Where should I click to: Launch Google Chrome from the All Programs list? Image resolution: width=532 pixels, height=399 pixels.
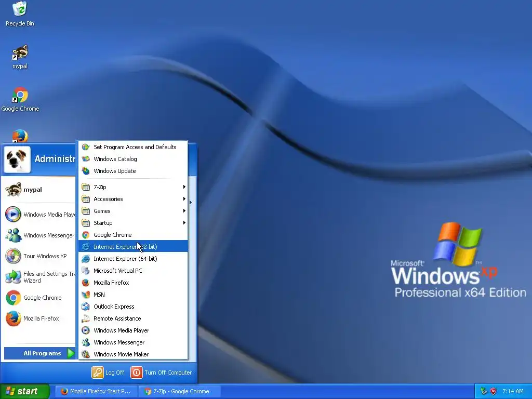point(133,235)
